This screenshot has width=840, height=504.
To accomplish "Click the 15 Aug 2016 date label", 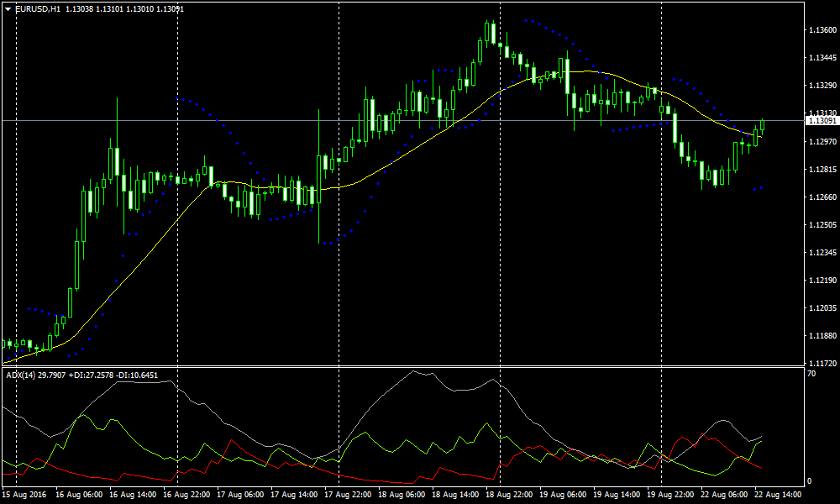I will click(24, 496).
